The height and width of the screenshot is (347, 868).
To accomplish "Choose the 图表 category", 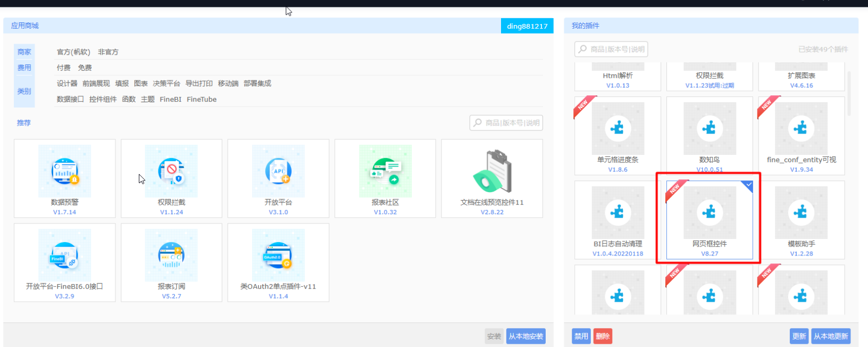I will 141,84.
